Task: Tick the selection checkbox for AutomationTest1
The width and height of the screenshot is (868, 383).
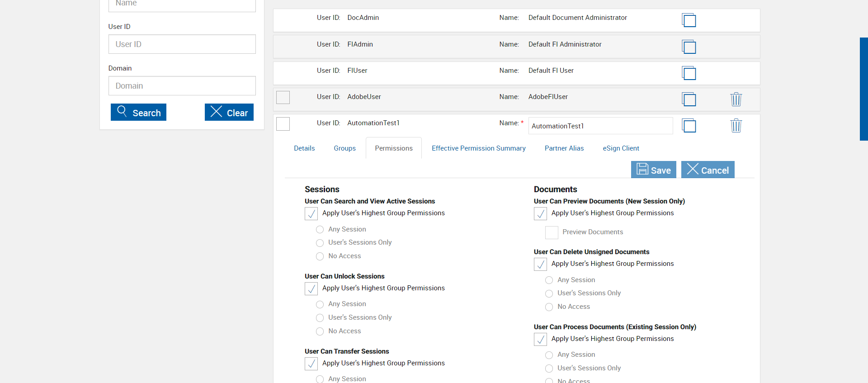Action: pyautogui.click(x=283, y=123)
